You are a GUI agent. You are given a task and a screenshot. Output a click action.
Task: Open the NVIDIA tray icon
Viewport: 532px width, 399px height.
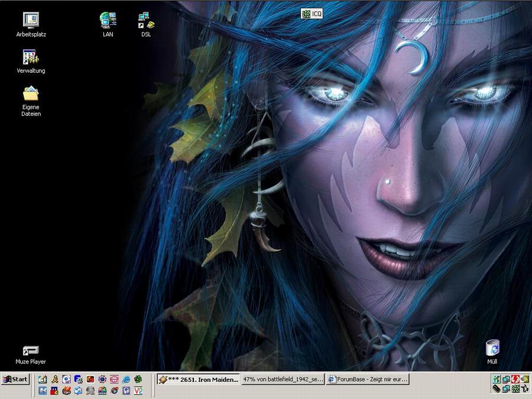(525, 379)
